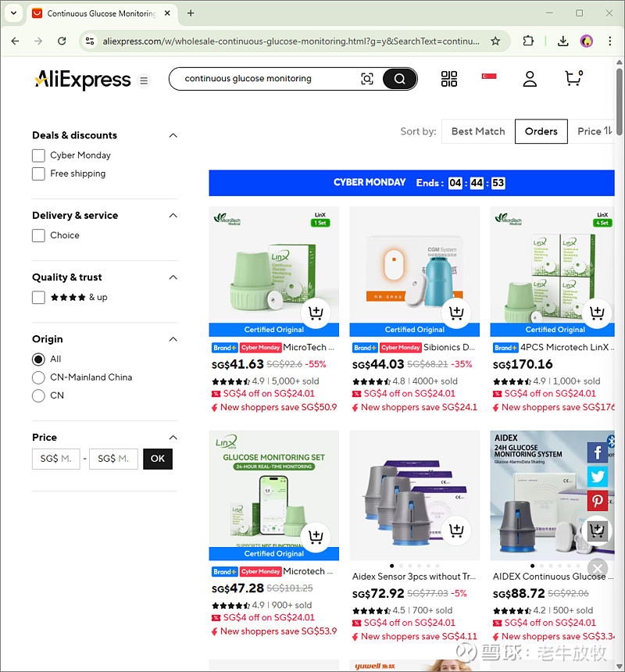Add Sibionics CGM product to cart

pyautogui.click(x=456, y=313)
